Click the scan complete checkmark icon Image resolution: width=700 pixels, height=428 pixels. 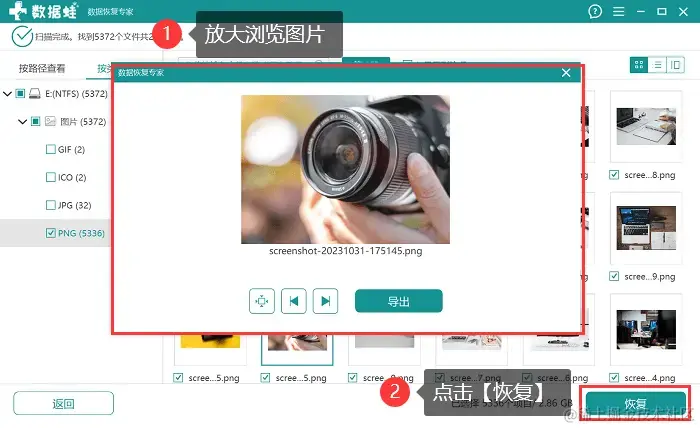pos(22,37)
